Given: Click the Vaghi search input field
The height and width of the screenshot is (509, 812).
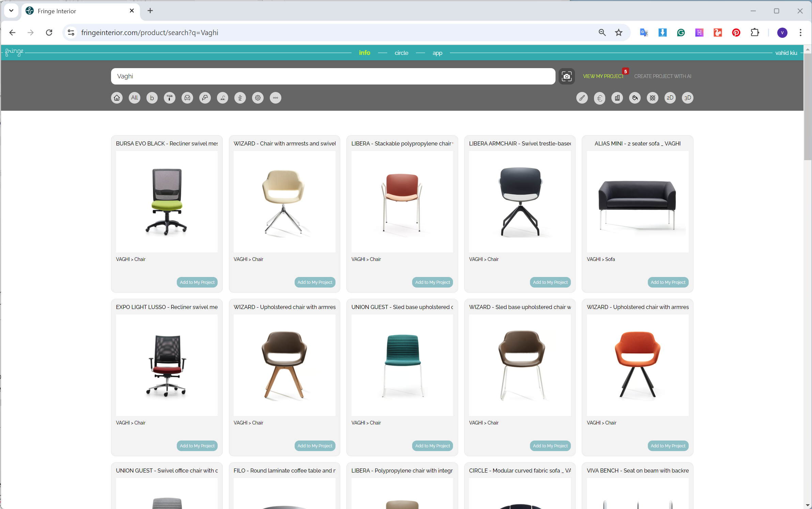Looking at the screenshot, I should [333, 76].
